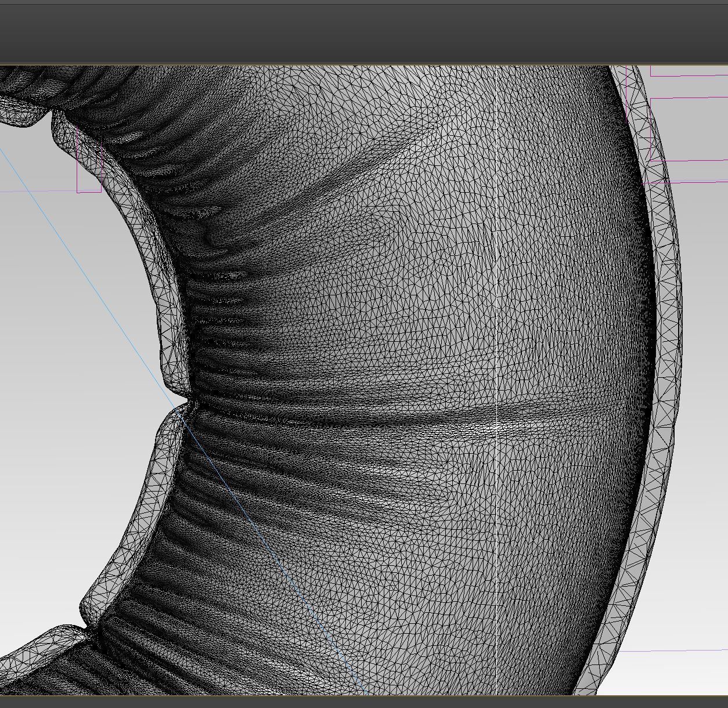
Task: Select the small magenta rectangle outline at left
Action: [x=89, y=158]
